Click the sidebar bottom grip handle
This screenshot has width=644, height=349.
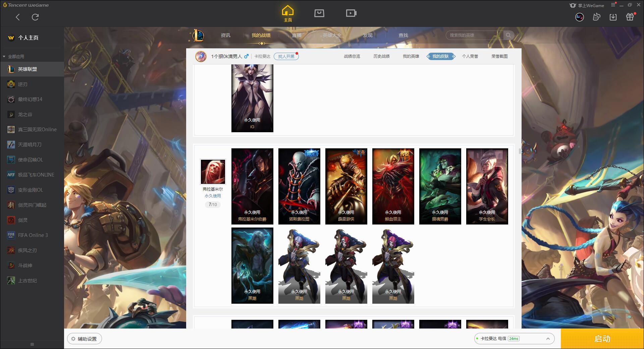(32, 344)
